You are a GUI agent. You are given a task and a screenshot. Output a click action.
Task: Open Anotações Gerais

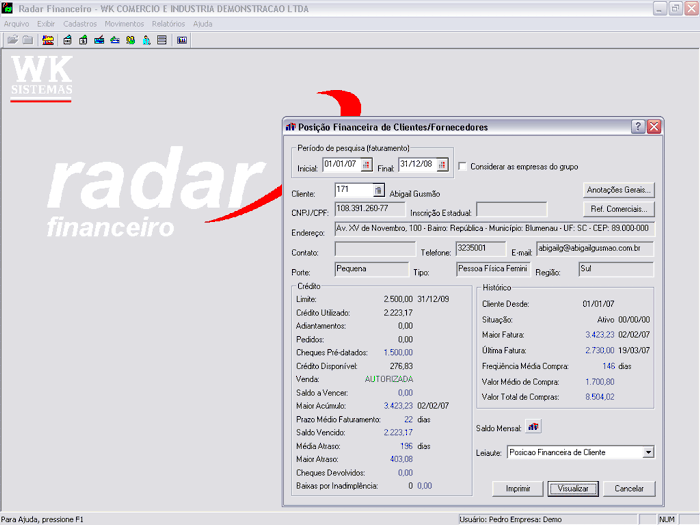pos(619,189)
